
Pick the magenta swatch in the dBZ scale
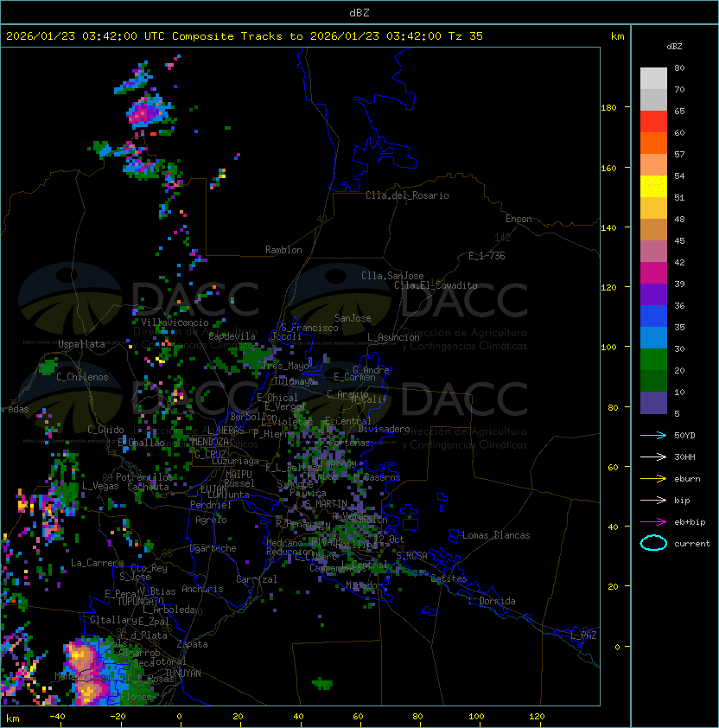coord(653,273)
